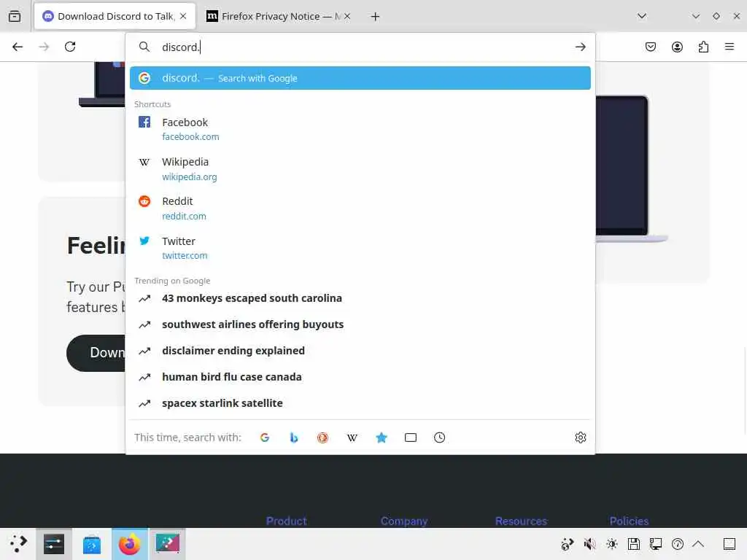Screen dimensions: 747x560
Task: Click the Product footer heading
Action: (x=286, y=521)
